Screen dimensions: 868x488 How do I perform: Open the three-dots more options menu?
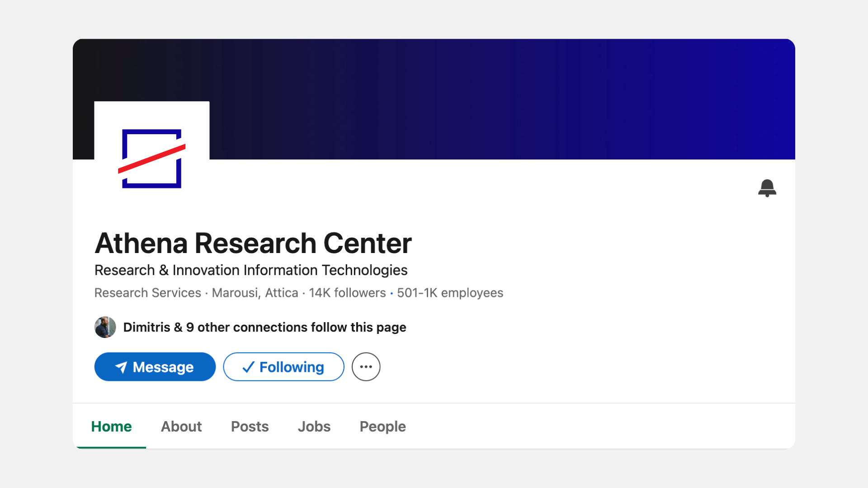click(x=366, y=367)
